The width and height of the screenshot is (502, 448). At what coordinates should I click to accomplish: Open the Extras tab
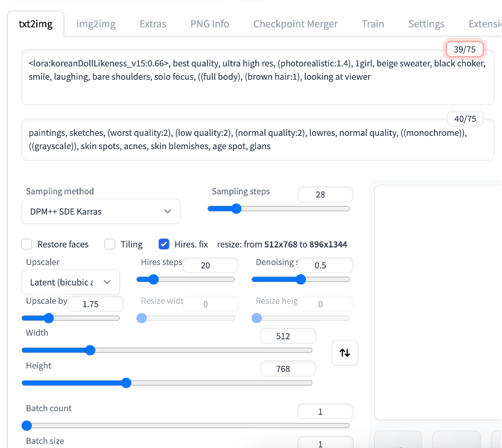coord(153,24)
